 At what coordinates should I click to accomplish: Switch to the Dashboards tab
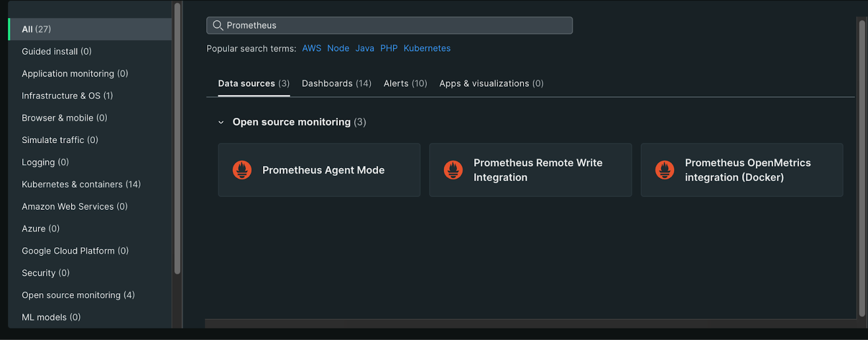click(x=336, y=84)
